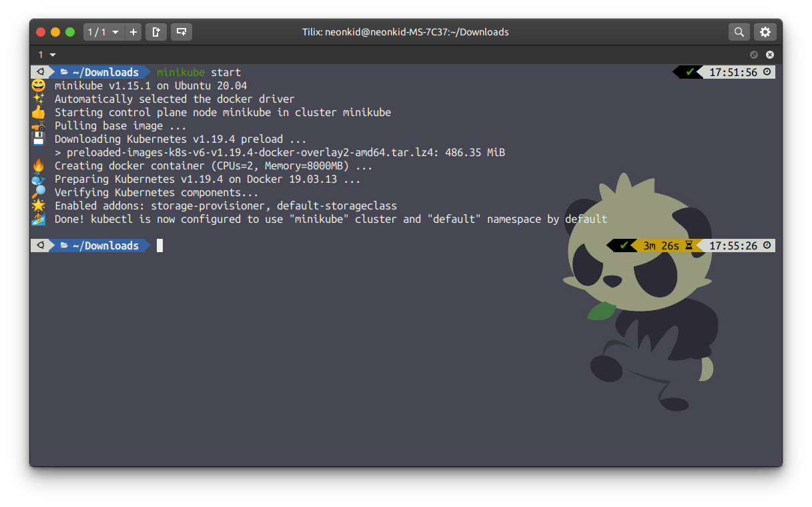
Task: Add a terminal below
Action: click(x=181, y=31)
